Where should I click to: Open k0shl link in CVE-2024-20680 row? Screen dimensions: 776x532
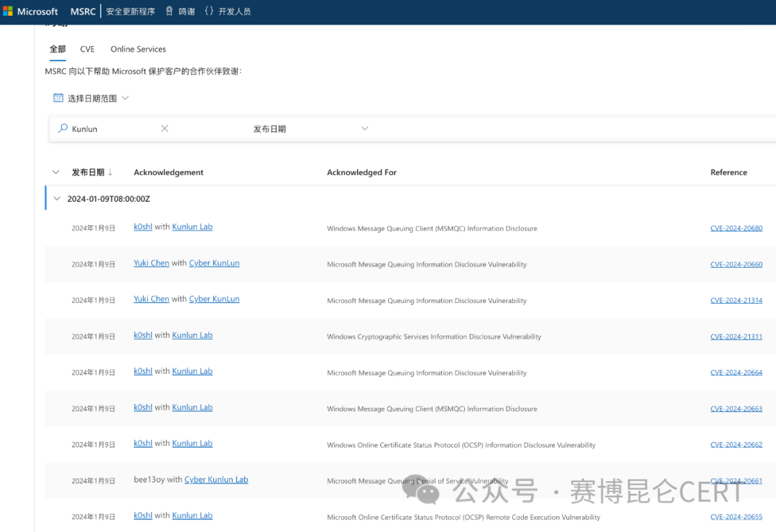(143, 227)
